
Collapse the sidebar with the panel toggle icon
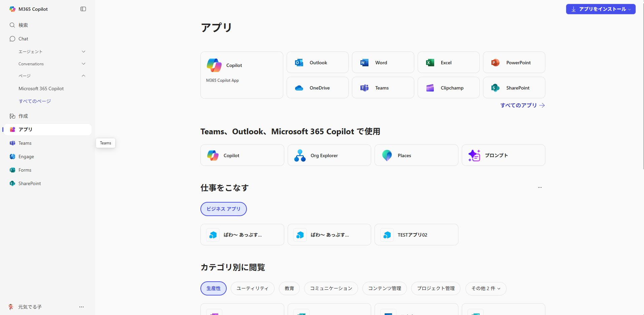coord(83,9)
